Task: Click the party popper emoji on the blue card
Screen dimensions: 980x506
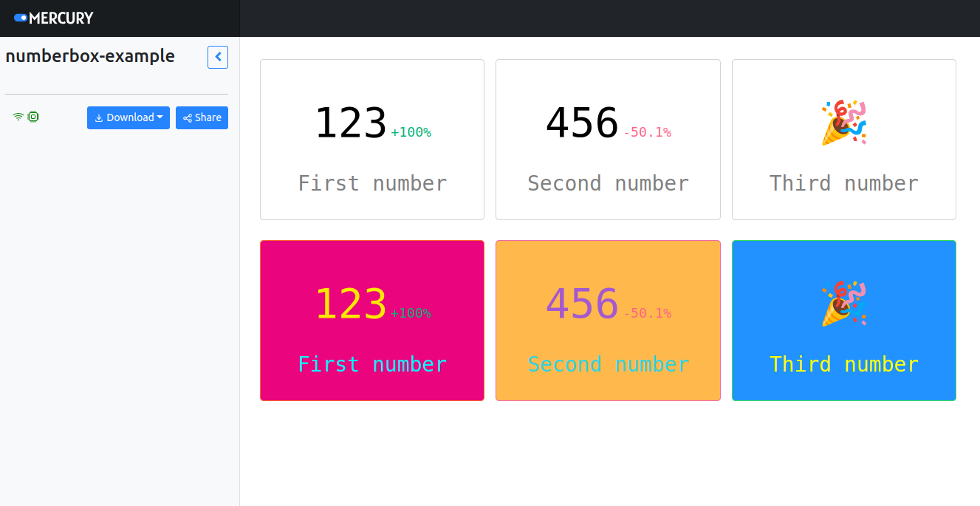Action: pyautogui.click(x=844, y=303)
